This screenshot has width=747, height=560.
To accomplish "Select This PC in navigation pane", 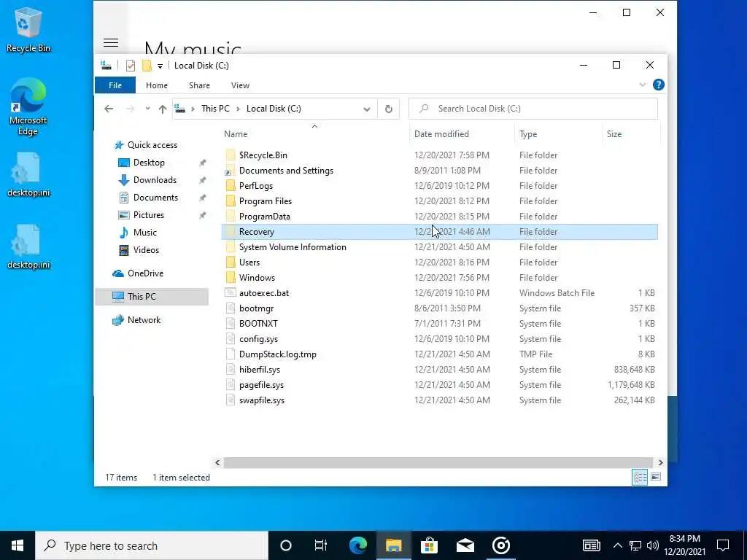I will coord(152,296).
